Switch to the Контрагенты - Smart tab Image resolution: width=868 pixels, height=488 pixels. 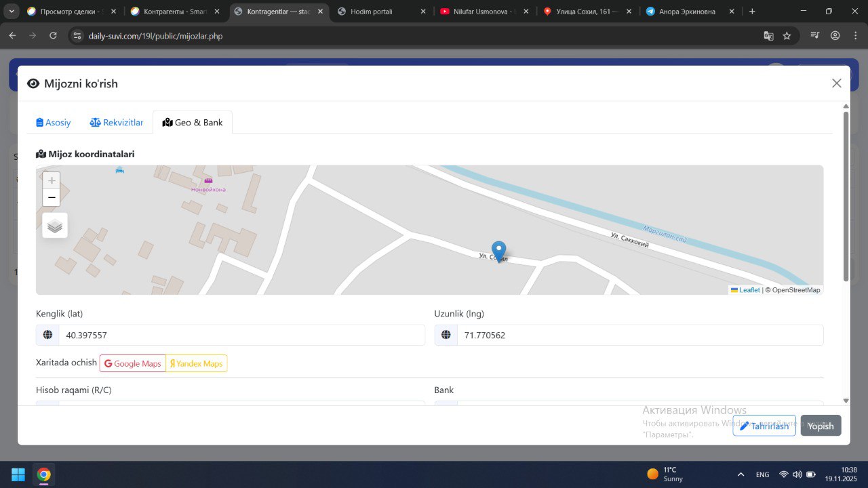pyautogui.click(x=174, y=12)
